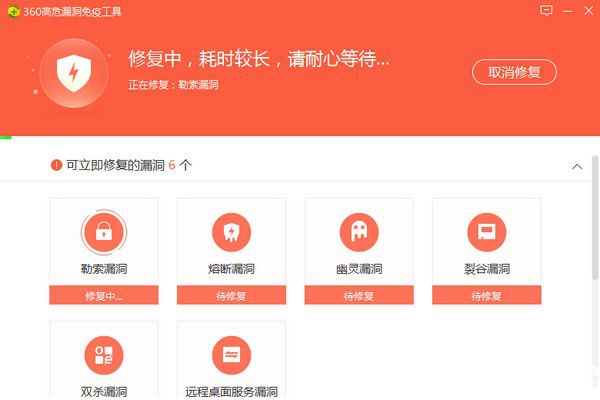Collapse the fixable vulnerabilities section
This screenshot has width=600, height=400.
pos(577,167)
